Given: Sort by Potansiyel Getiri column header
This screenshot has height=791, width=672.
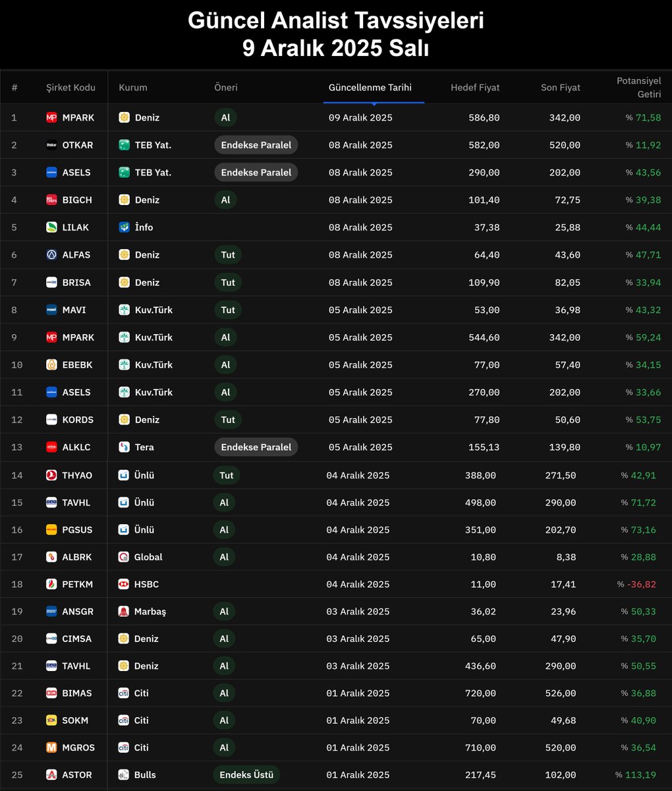Looking at the screenshot, I should (638, 87).
